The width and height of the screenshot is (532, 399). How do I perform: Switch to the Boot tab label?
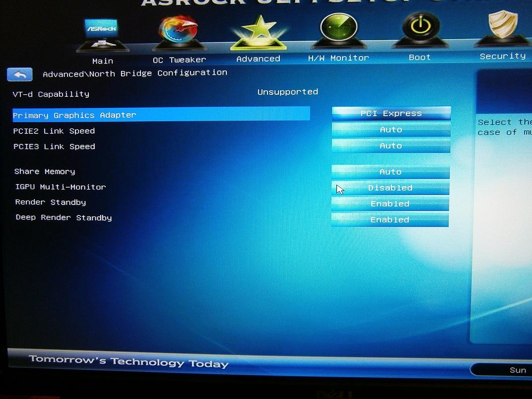point(420,58)
